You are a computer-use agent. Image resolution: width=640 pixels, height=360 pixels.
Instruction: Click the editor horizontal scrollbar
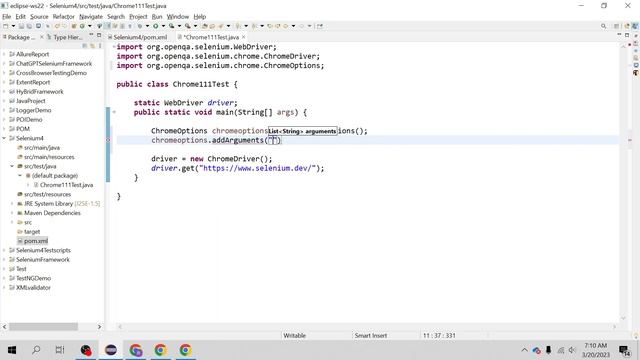(367, 327)
